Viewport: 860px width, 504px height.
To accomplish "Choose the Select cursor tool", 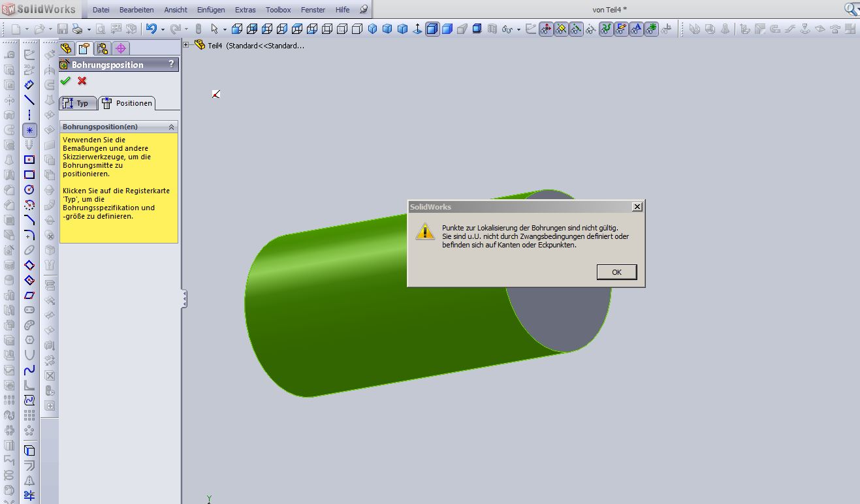I will [x=214, y=29].
